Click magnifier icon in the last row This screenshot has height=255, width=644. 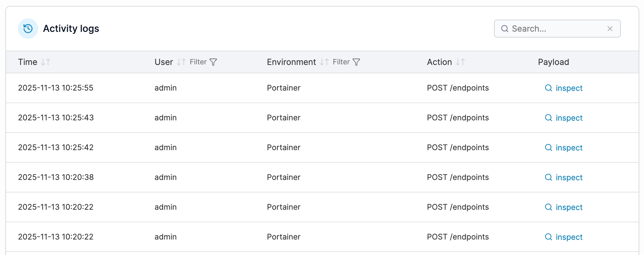tap(548, 237)
